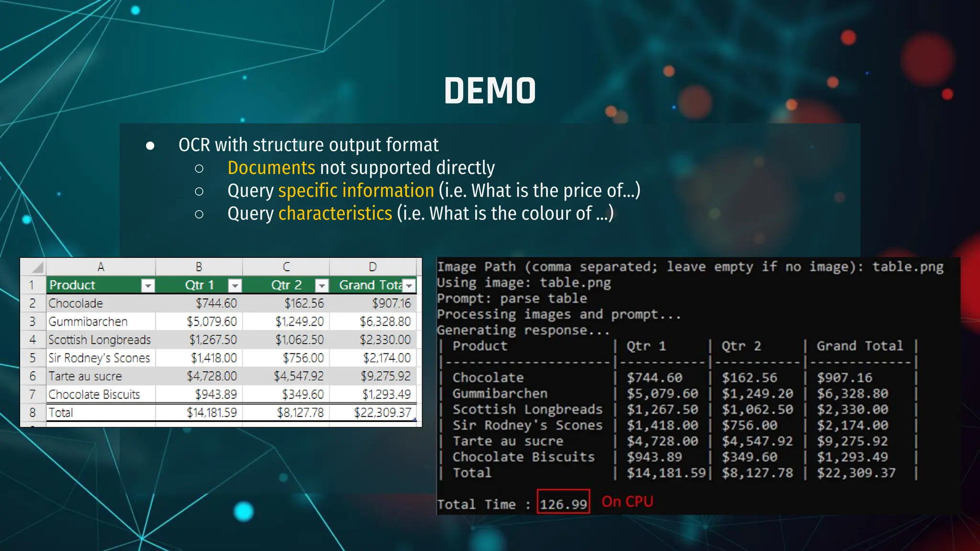Select row 2 header in spreadsheet
980x551 pixels.
pyautogui.click(x=33, y=303)
